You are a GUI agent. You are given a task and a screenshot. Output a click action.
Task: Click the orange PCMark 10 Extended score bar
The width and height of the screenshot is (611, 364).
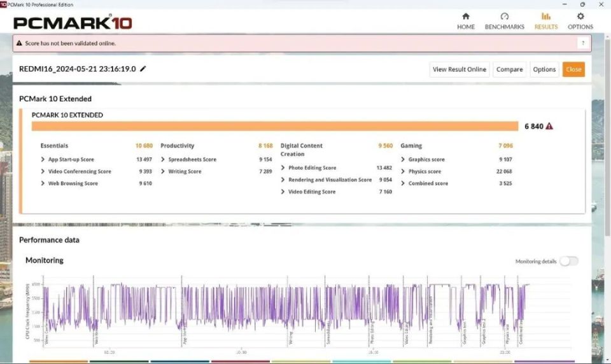coord(275,126)
